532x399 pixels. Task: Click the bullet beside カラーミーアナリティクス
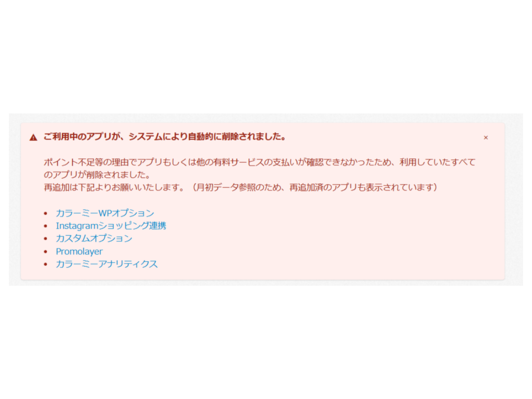(46, 265)
